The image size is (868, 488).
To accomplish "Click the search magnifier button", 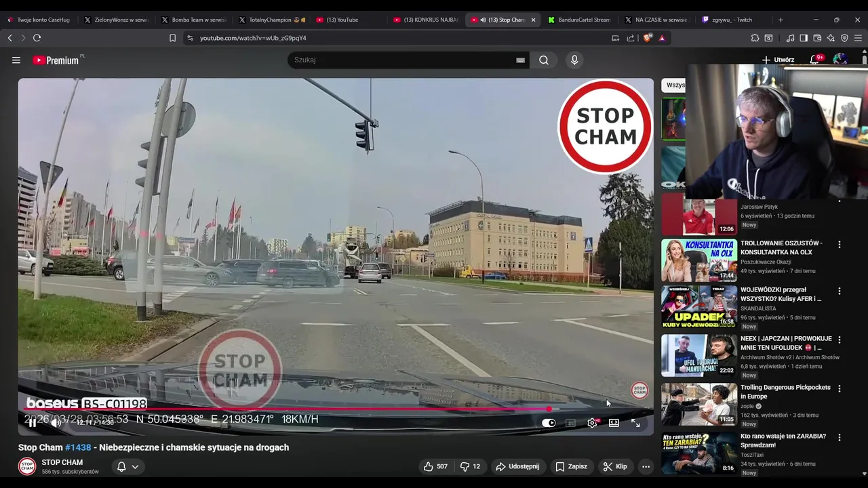I will 544,60.
